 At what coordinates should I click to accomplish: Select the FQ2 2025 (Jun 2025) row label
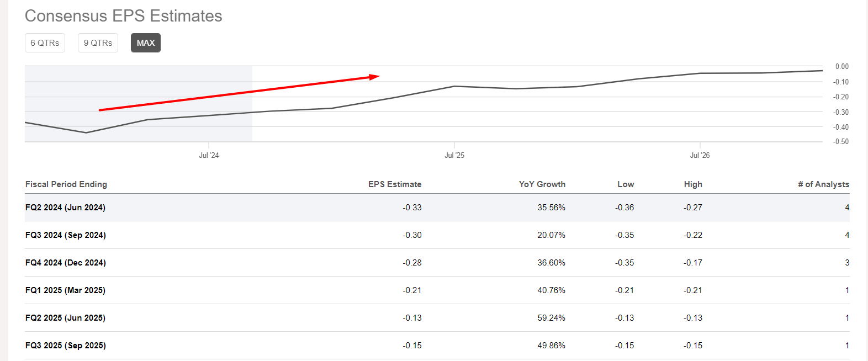point(65,318)
